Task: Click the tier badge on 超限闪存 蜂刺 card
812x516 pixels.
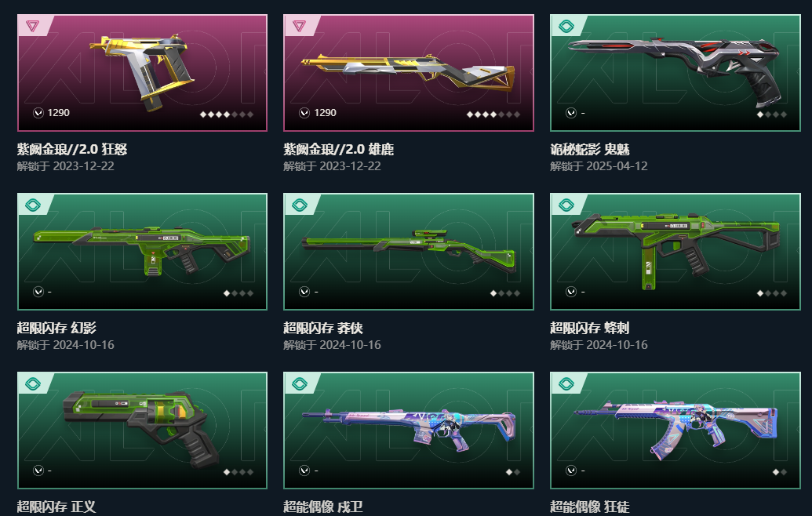Action: coord(566,205)
